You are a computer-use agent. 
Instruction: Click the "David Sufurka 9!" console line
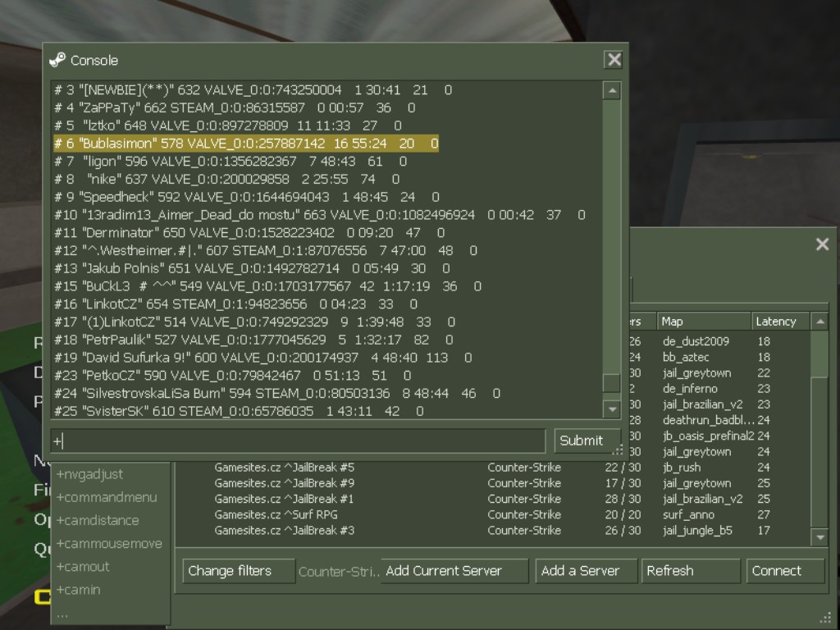coord(263,358)
